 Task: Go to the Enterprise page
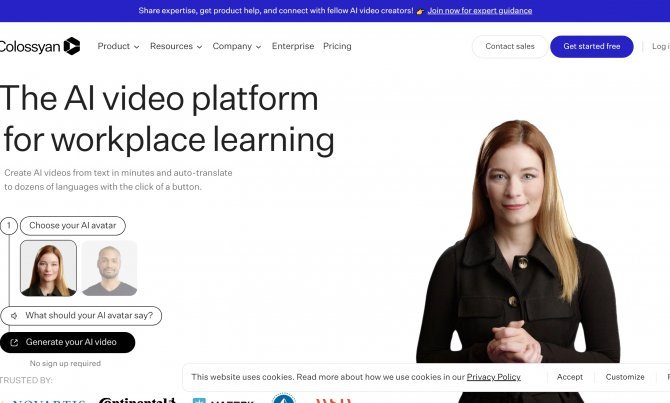[x=293, y=46]
